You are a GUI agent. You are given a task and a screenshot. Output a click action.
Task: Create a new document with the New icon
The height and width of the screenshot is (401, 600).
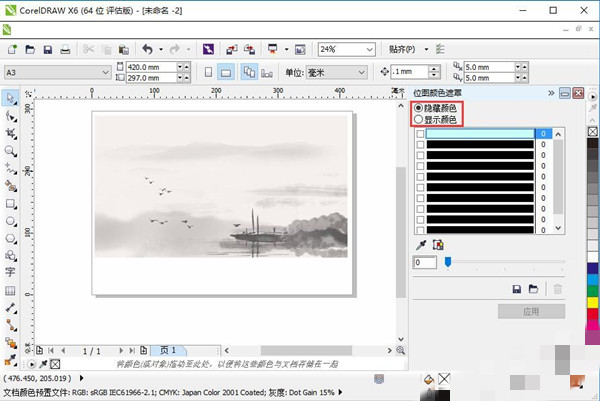click(12, 49)
